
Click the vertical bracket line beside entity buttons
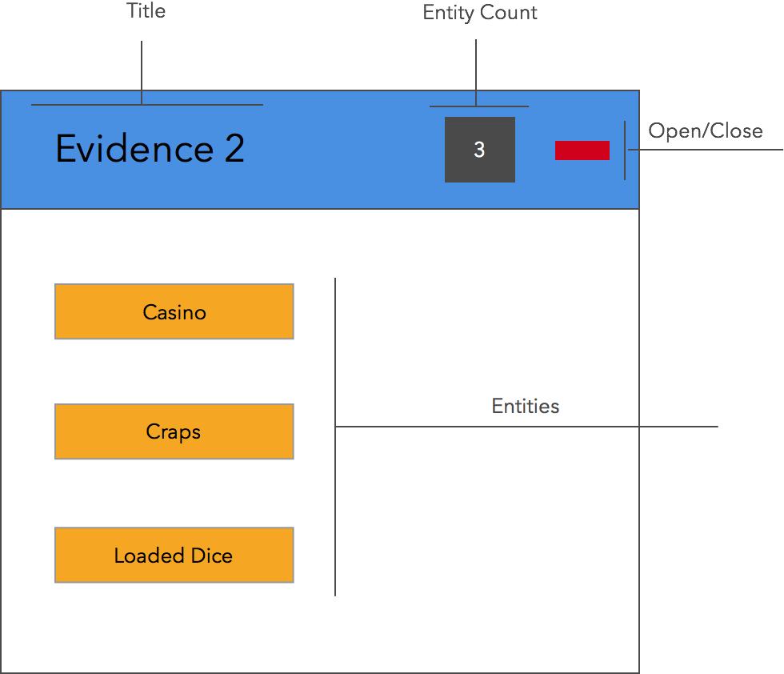(335, 437)
